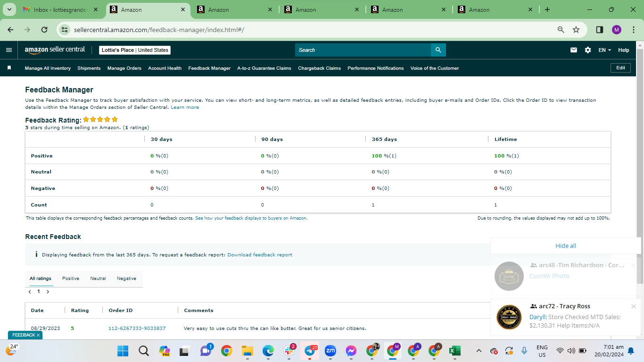Open the Chrome profile avatar M

click(x=617, y=30)
